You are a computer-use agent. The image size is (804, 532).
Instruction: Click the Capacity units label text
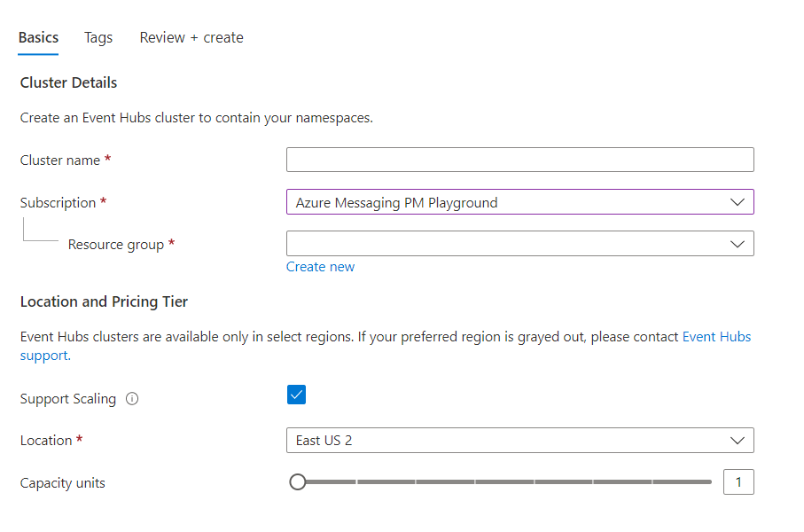coord(63,483)
